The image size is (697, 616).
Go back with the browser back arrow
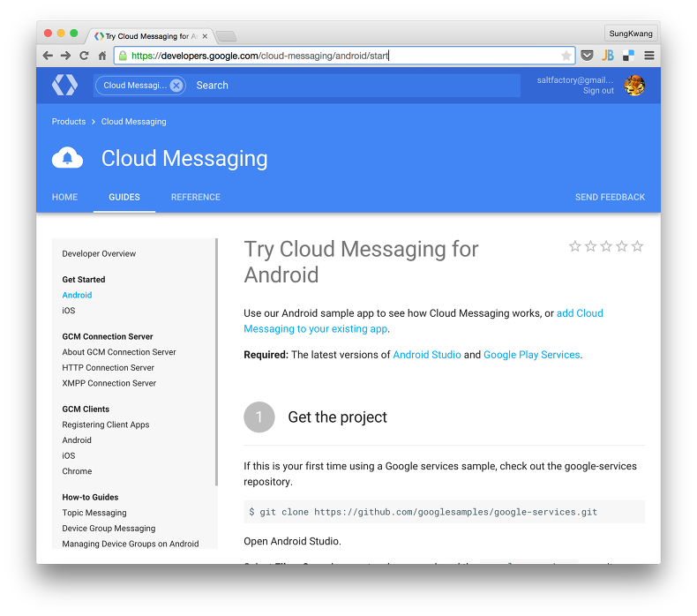coord(48,56)
